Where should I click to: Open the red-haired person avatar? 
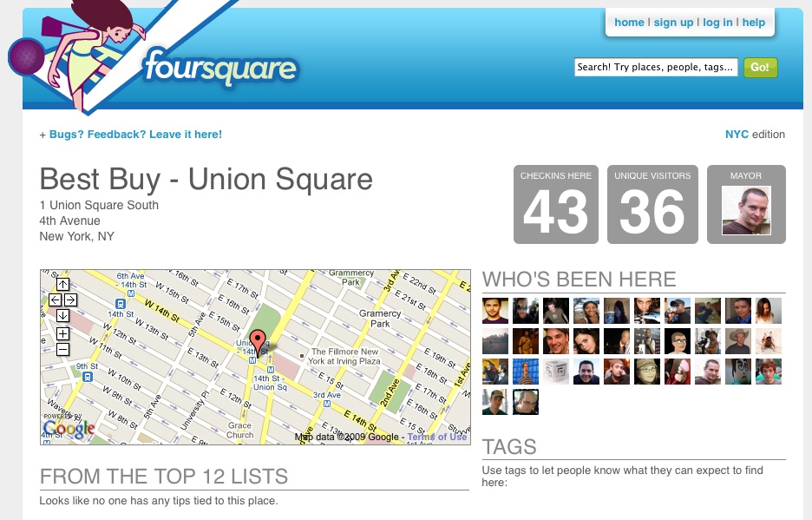pyautogui.click(x=769, y=372)
